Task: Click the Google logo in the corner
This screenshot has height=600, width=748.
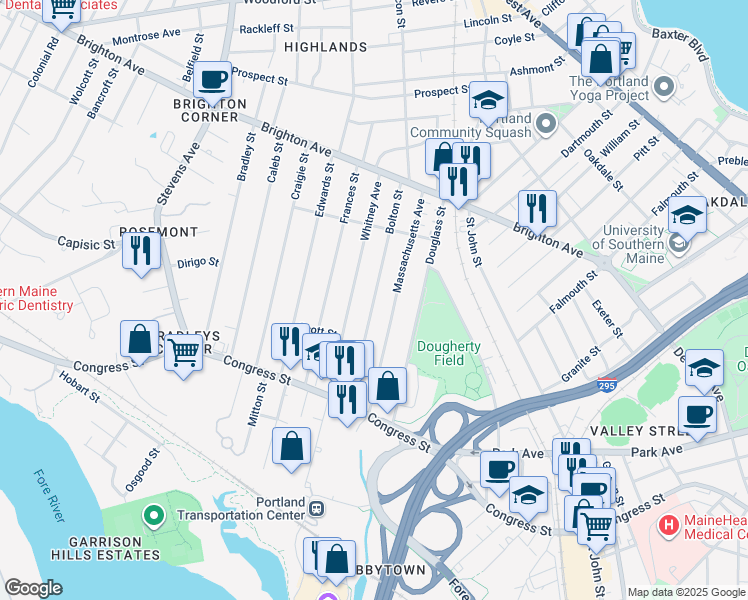Action: 33,588
